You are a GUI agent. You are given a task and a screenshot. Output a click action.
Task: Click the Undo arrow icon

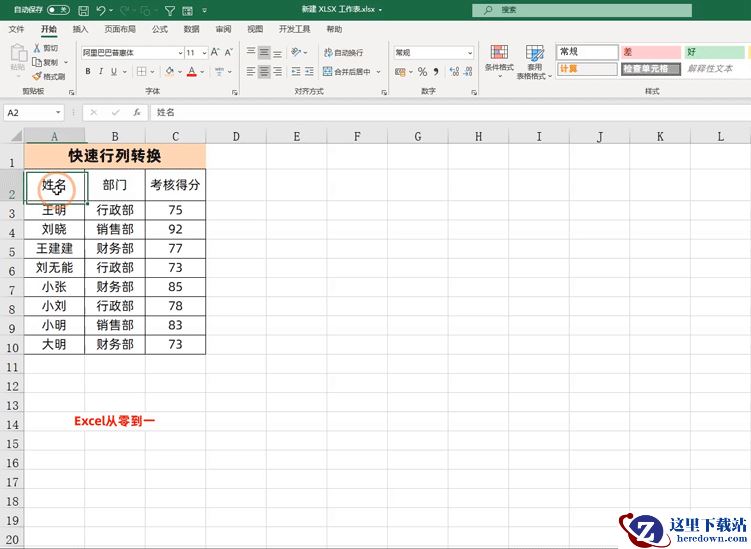100,10
